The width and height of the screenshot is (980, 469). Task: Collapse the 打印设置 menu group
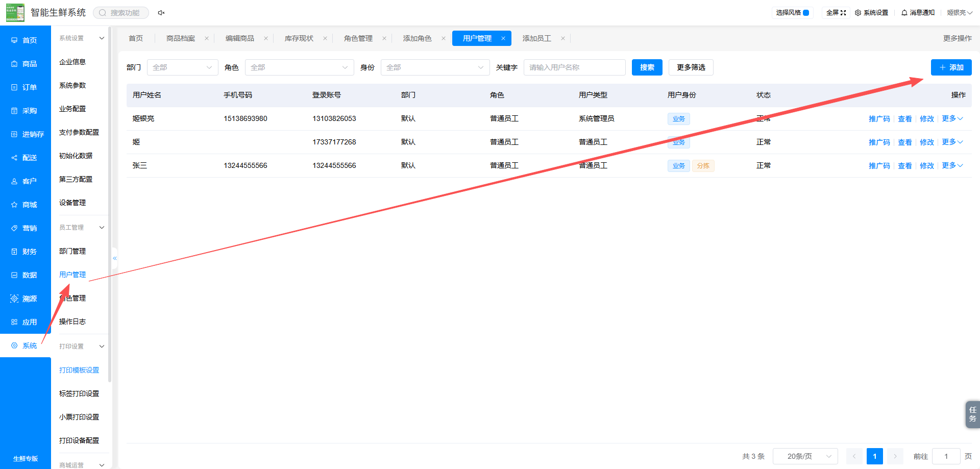(x=102, y=347)
